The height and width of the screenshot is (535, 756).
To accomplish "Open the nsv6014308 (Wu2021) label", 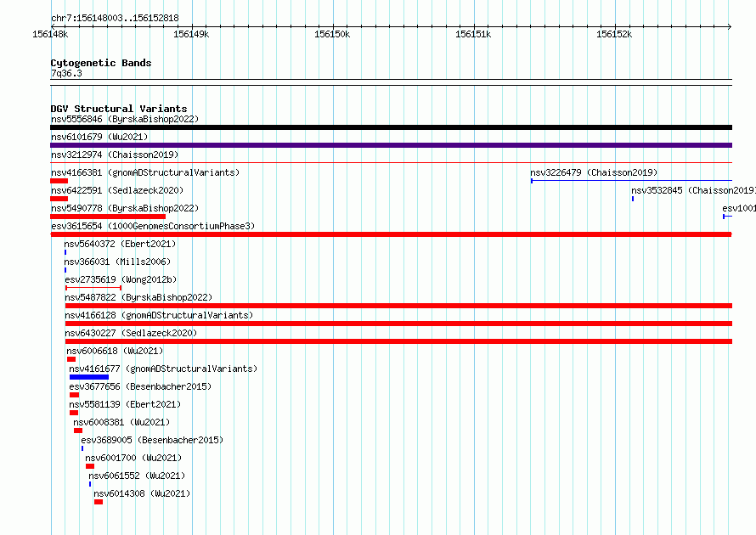I will pos(142,493).
